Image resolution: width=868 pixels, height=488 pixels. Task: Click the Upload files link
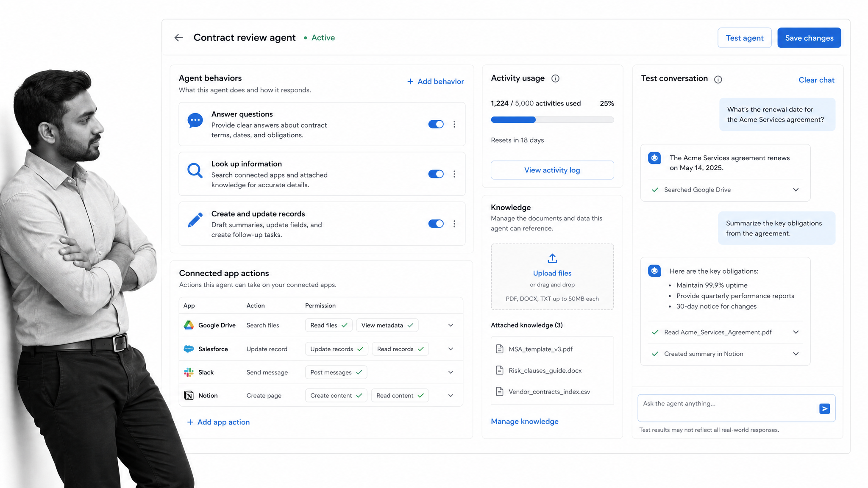pos(552,273)
